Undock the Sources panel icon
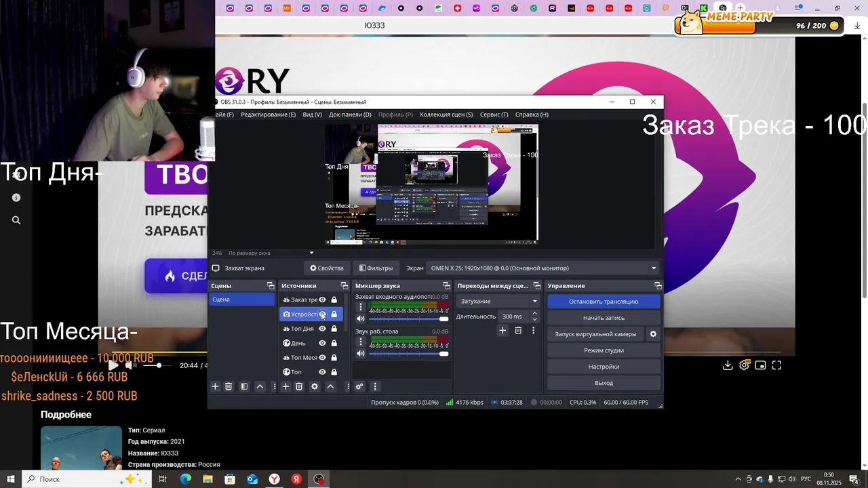This screenshot has width=868, height=488. [x=344, y=285]
